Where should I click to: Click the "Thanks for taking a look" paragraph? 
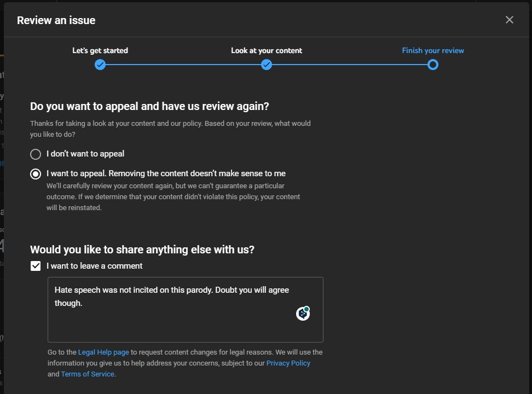170,129
